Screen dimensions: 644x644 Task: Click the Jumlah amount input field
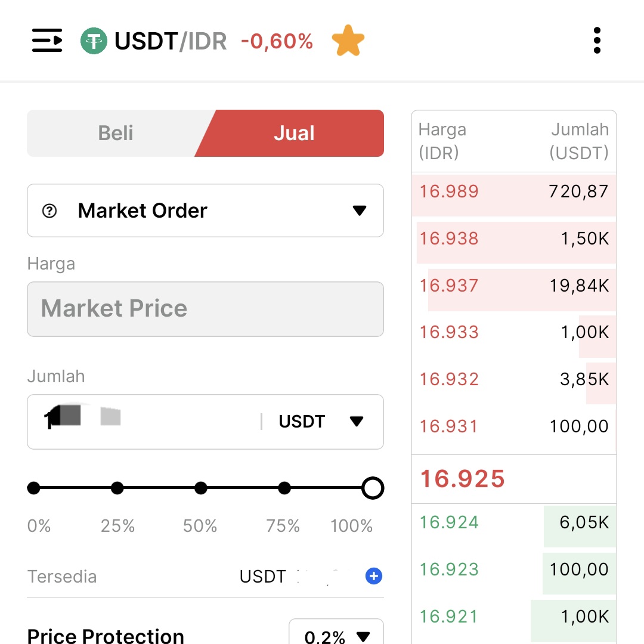coord(149,422)
